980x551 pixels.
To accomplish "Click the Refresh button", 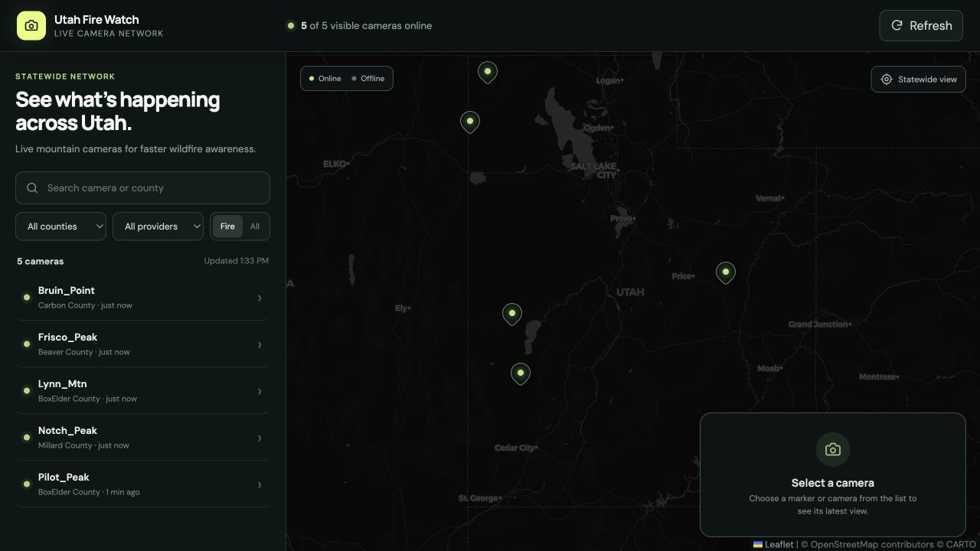I will (x=921, y=25).
